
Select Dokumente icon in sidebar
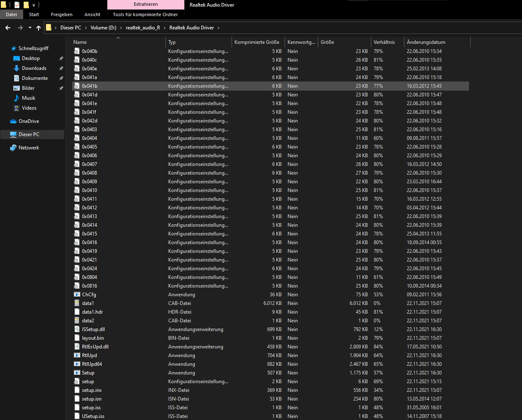[x=17, y=78]
